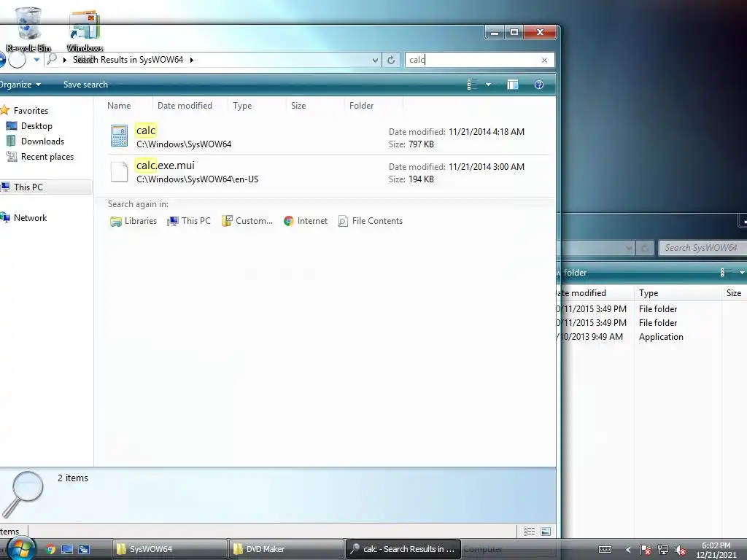The width and height of the screenshot is (747, 560).
Task: Click the address bar magnifier icon
Action: [x=52, y=59]
